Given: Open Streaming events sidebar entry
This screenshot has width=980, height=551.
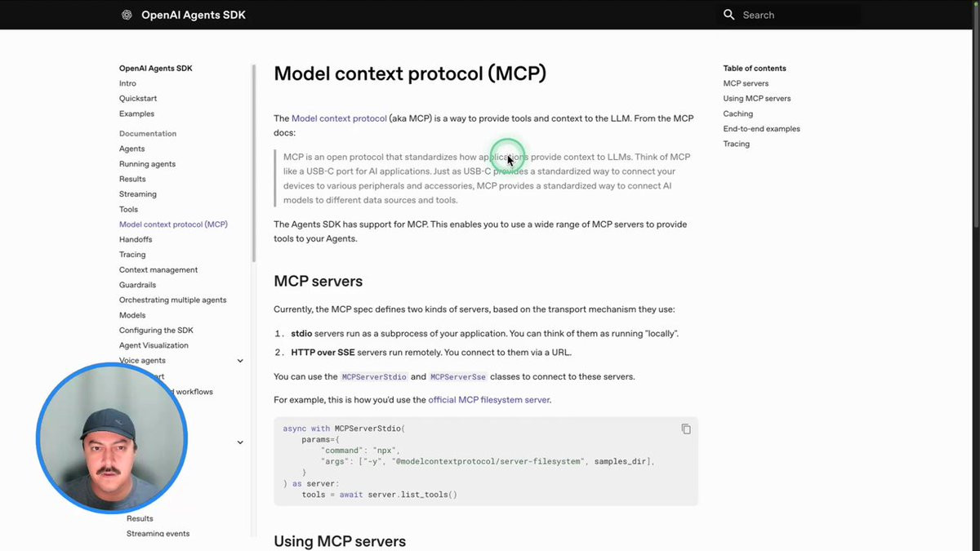Looking at the screenshot, I should pyautogui.click(x=158, y=534).
